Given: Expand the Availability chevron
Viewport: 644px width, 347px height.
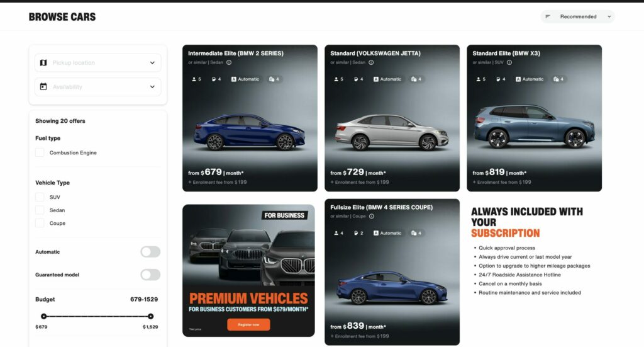Looking at the screenshot, I should tap(152, 87).
